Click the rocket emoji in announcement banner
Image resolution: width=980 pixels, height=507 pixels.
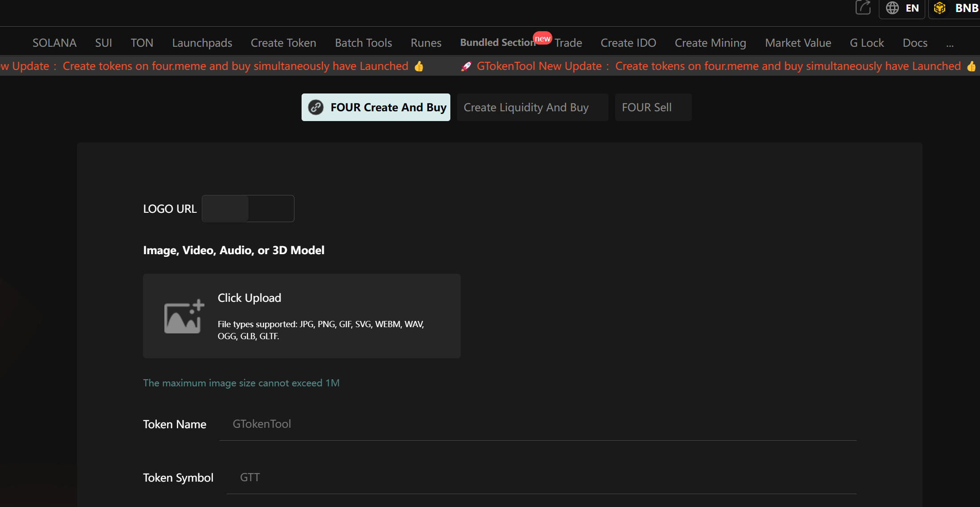click(466, 66)
